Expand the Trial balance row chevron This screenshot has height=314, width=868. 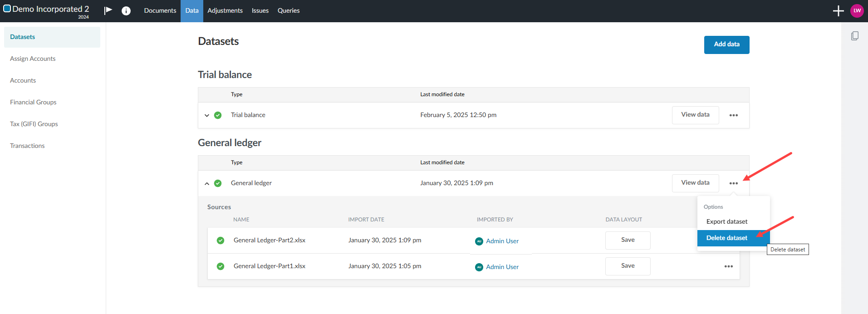(x=207, y=115)
